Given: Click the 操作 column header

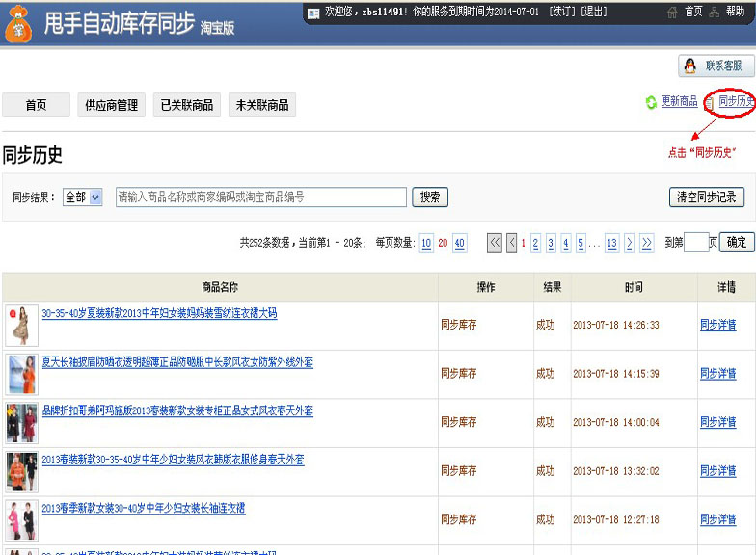Looking at the screenshot, I should [x=486, y=287].
